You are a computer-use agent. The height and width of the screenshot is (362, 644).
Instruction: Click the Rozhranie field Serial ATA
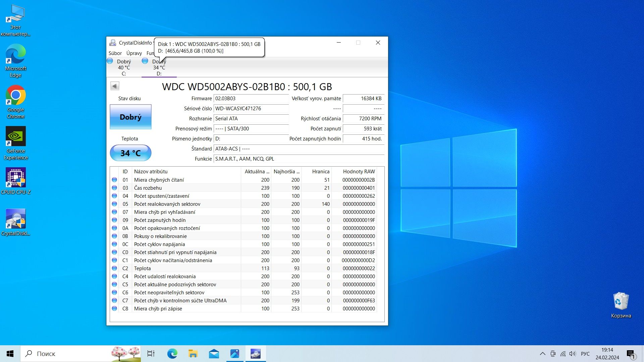click(251, 119)
